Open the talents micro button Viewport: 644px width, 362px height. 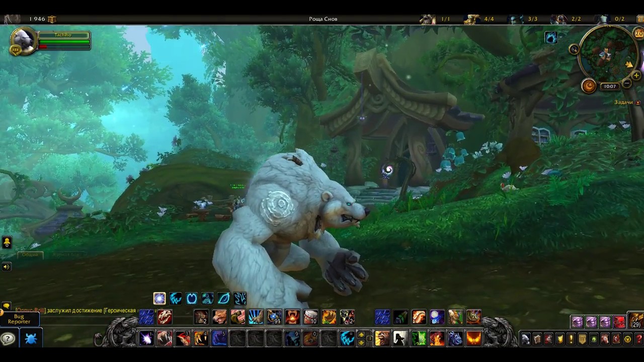tap(548, 339)
